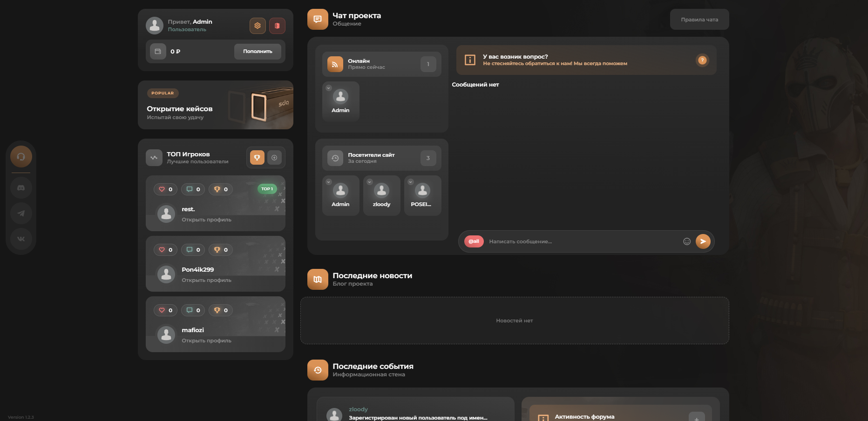Open the Открытие кейсов banner

(x=215, y=105)
